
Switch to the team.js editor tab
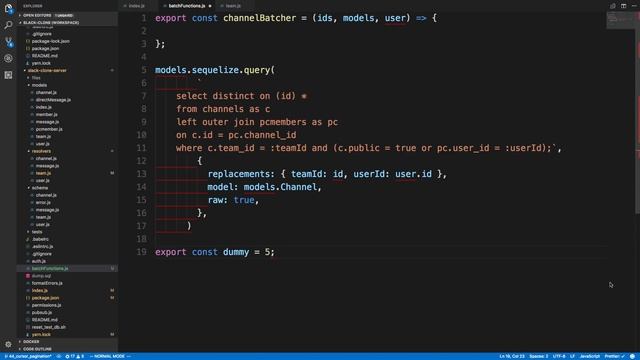click(233, 6)
